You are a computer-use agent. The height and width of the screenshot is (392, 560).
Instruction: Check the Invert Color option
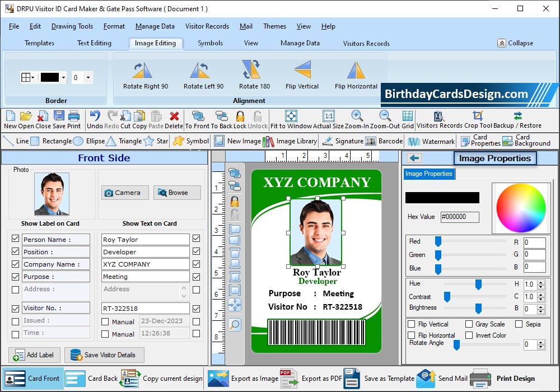[469, 335]
